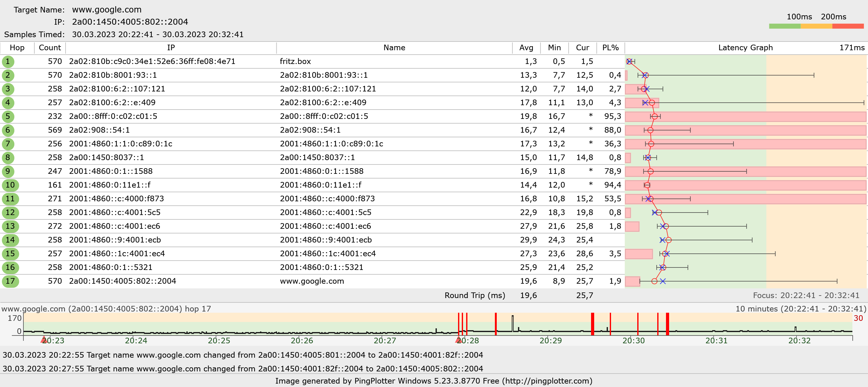This screenshot has height=387, width=868.
Task: Click red triangle marker near 20:23
Action: point(43,340)
